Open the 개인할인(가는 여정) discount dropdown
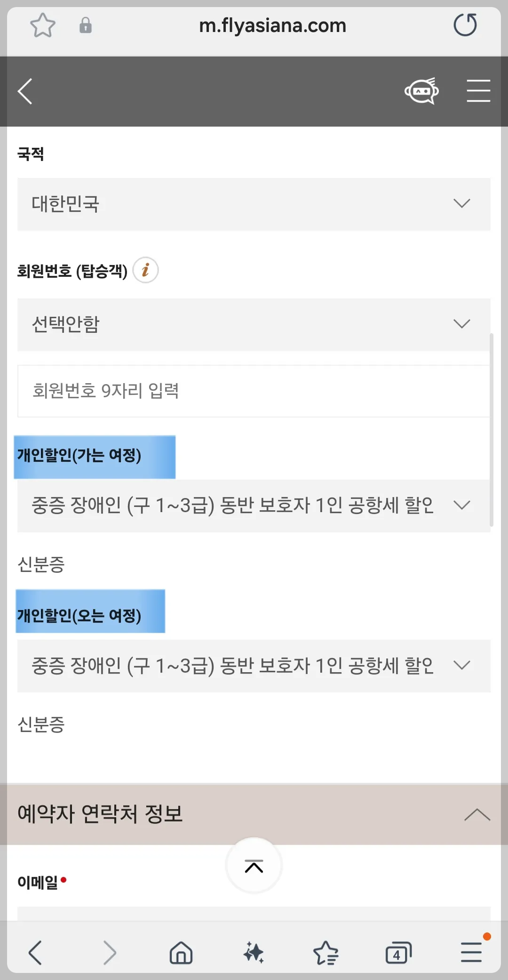 254,505
